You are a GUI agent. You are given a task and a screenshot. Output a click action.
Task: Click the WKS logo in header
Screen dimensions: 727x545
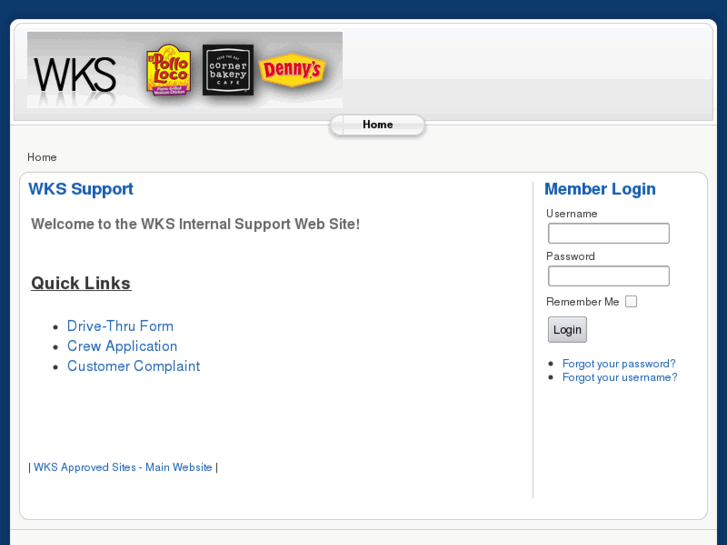pyautogui.click(x=74, y=75)
